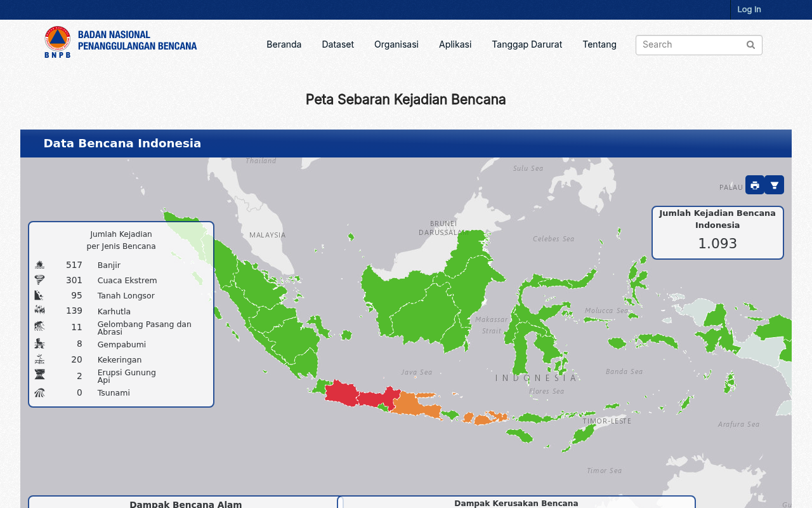Open Tanggap Darurat menu
This screenshot has height=508, width=812.
coord(527,44)
